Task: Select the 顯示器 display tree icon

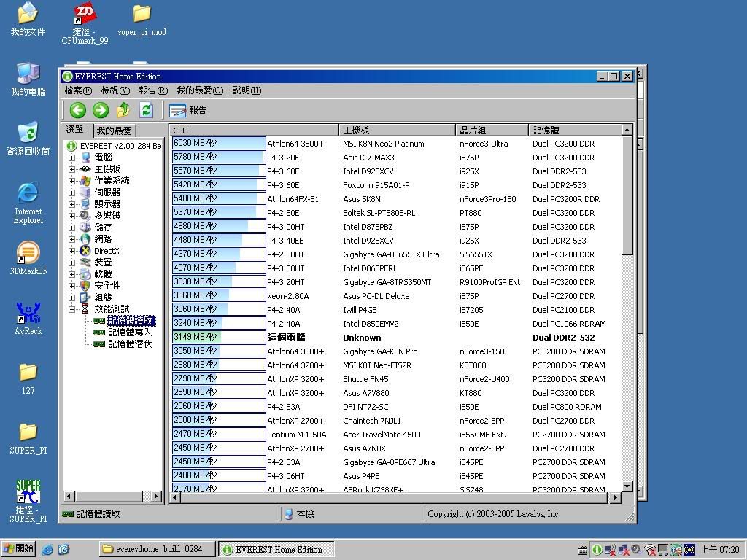Action: pos(85,204)
